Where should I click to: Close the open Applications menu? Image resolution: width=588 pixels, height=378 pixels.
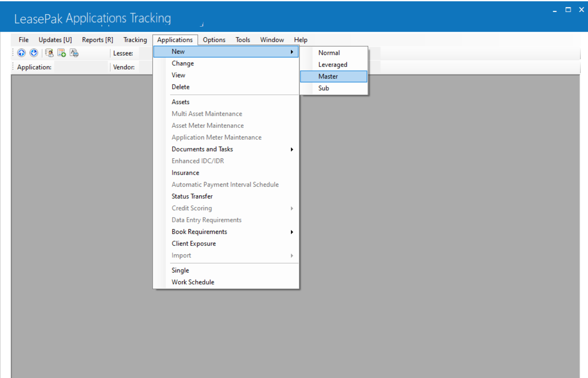(175, 40)
